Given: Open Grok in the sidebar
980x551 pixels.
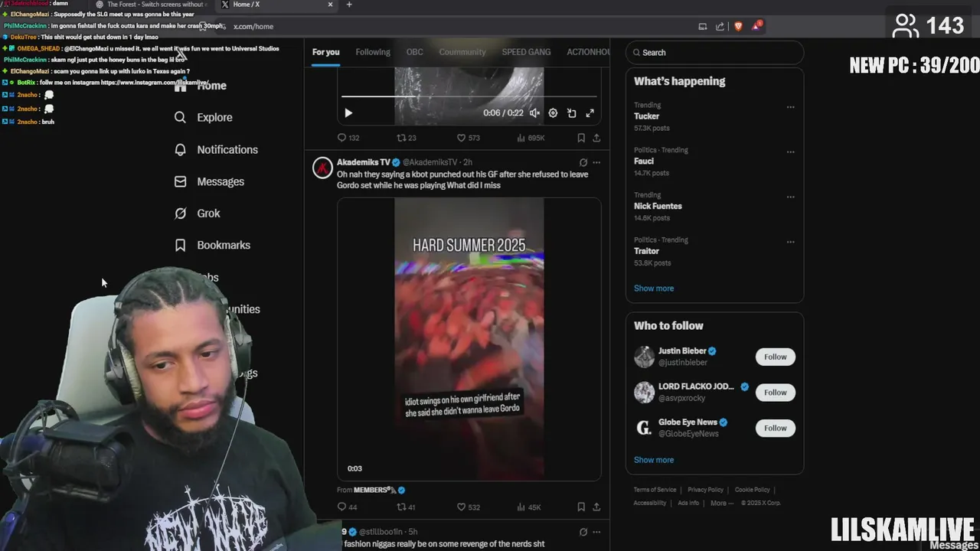Looking at the screenshot, I should click(197, 214).
